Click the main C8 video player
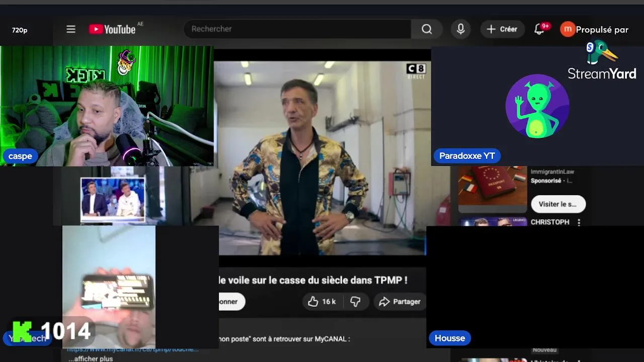Screen dimensions: 644x362 [x=322, y=158]
